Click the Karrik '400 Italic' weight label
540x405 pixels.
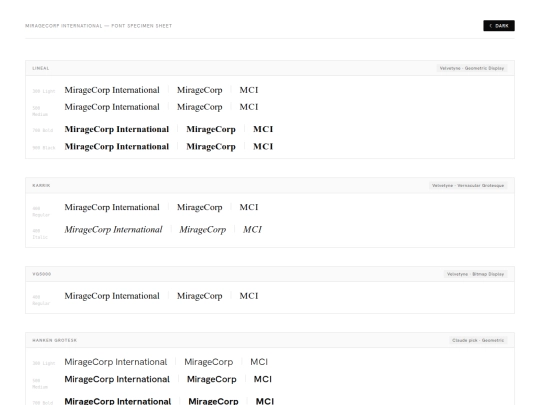40,234
